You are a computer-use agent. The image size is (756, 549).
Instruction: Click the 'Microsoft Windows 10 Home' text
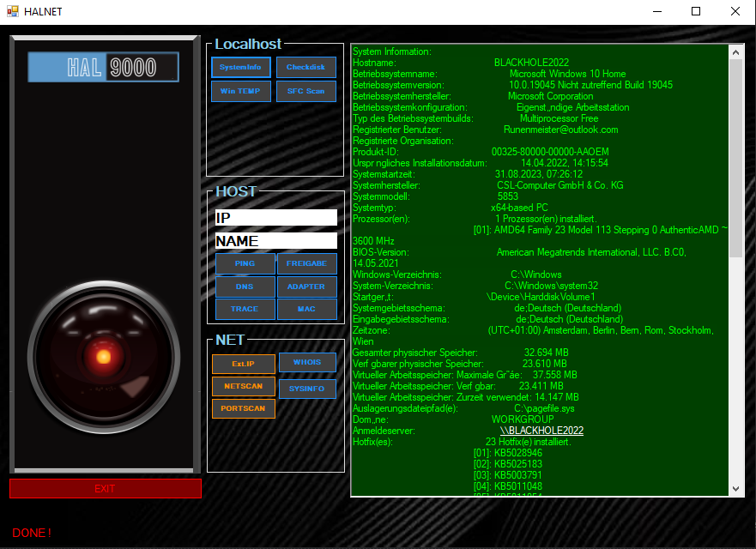[x=567, y=74]
